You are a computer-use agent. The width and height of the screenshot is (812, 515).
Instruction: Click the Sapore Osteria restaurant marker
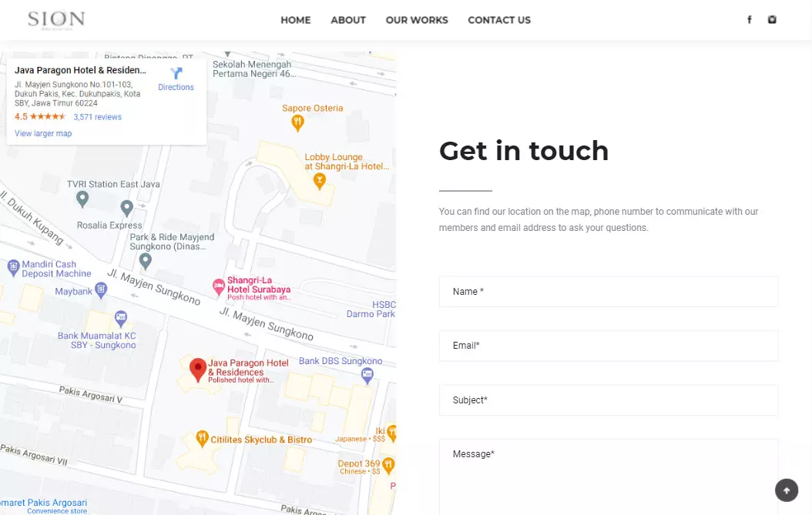coord(297,123)
